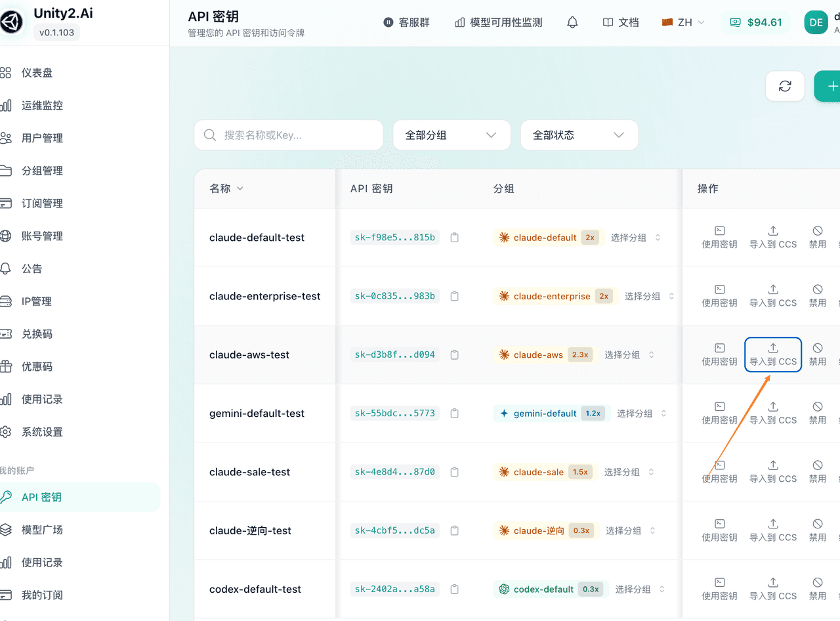Open 选择分组 for codex-default-test
The height and width of the screenshot is (621, 840).
(640, 589)
